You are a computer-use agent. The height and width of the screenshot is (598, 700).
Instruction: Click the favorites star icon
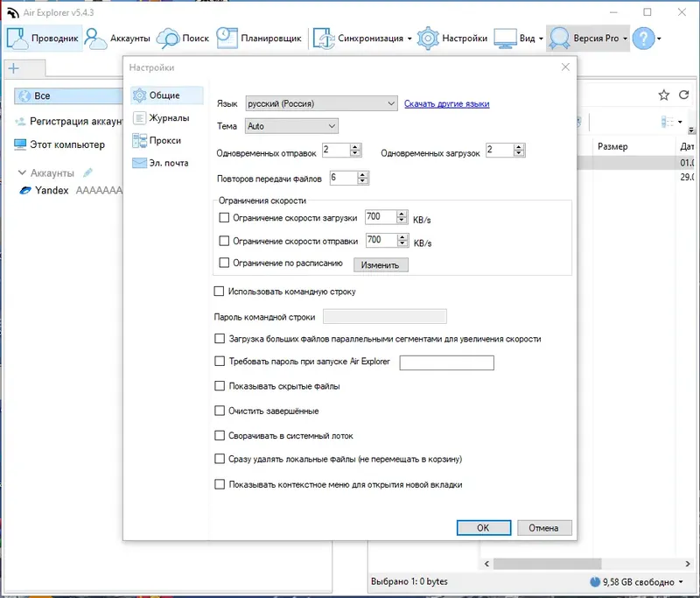click(664, 95)
